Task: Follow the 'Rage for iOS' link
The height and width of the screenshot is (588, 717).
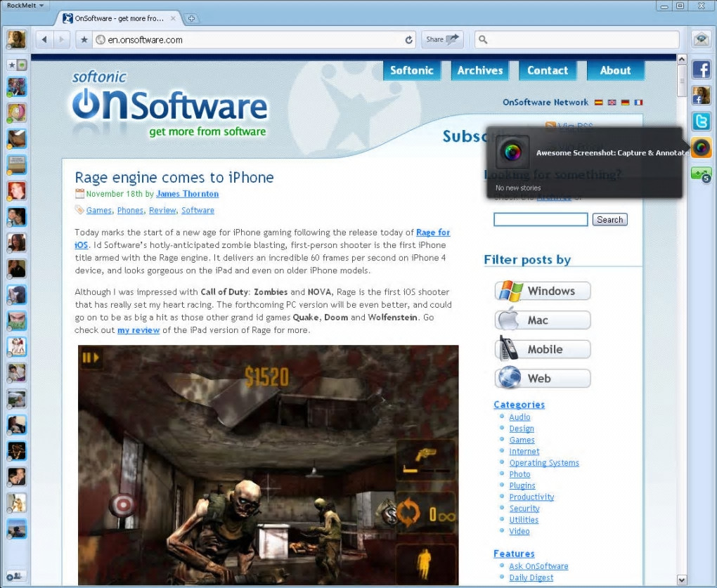Action: pos(433,232)
